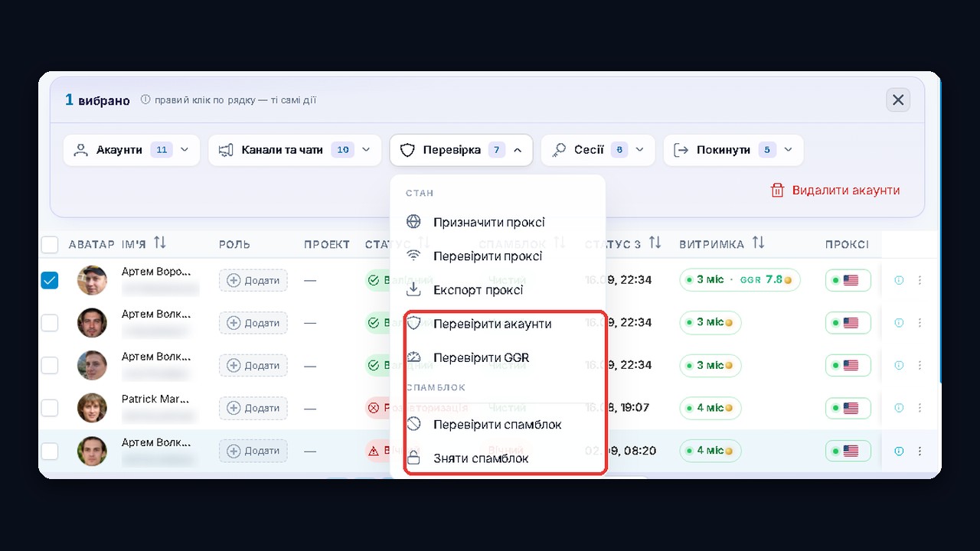
Task: Click the download icon of Експорт проксі
Action: (x=413, y=289)
